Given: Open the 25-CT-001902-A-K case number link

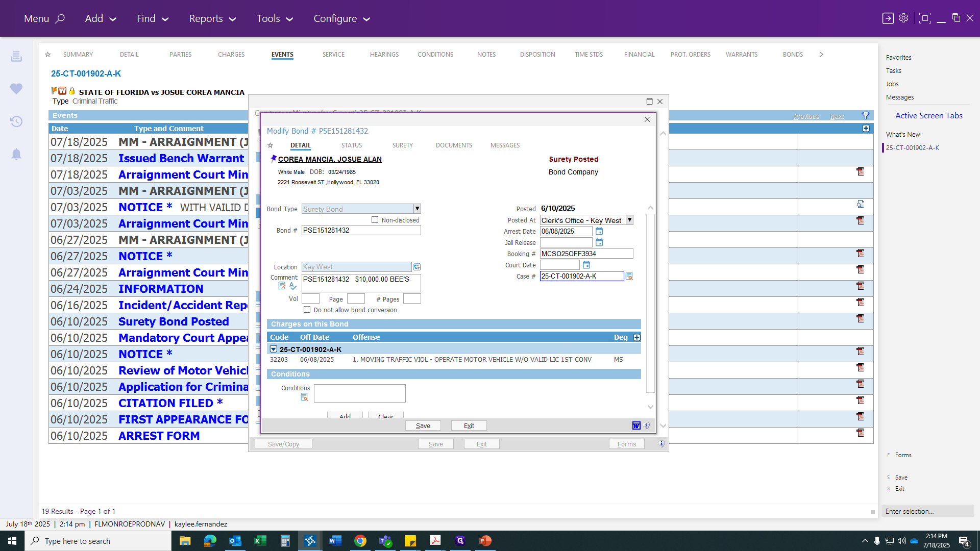Looking at the screenshot, I should click(x=86, y=73).
